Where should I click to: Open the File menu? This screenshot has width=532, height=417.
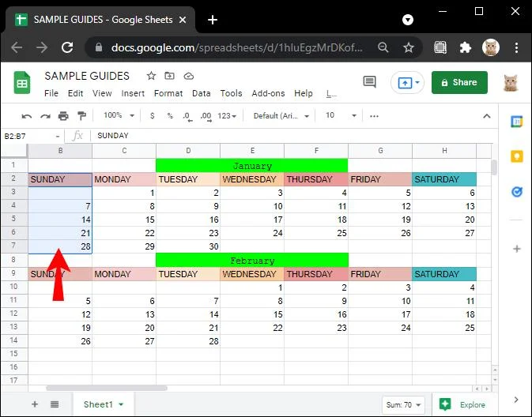click(x=51, y=93)
